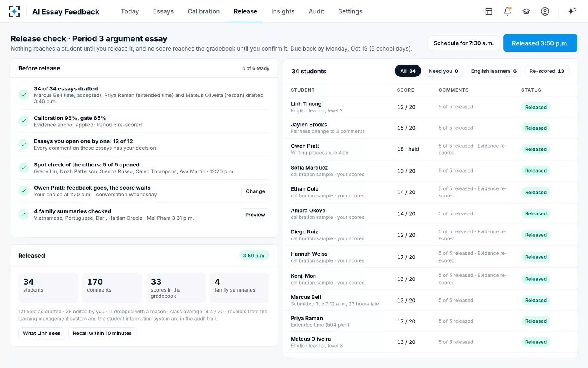588x368 pixels.
Task: Click Recall within 10 minutes
Action: (x=102, y=333)
